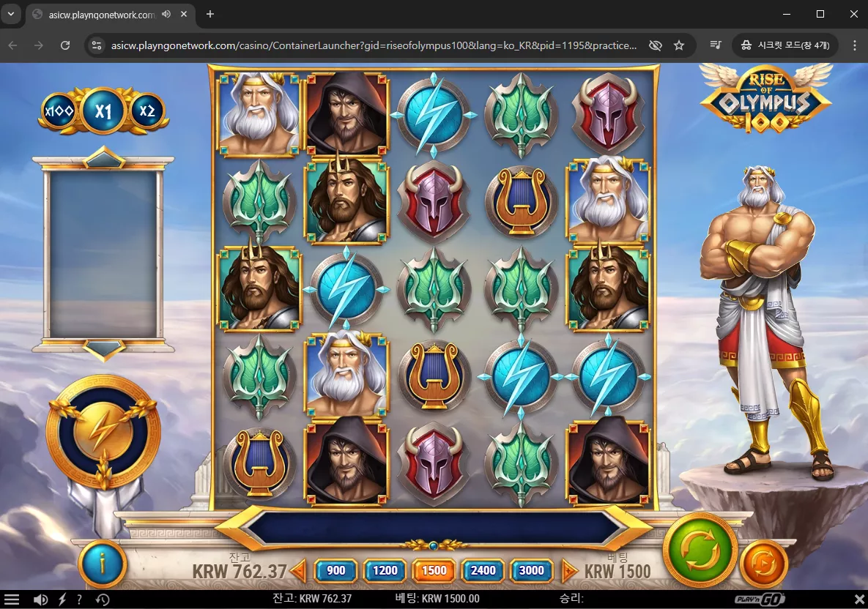868x609 pixels.
Task: Mute game sound with speaker icon
Action: coord(40,599)
